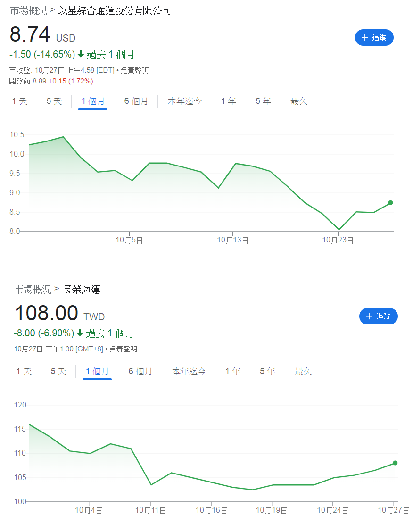413x532 pixels.
Task: Open the 免責聲明 link under ZIM price
Action: tap(134, 70)
